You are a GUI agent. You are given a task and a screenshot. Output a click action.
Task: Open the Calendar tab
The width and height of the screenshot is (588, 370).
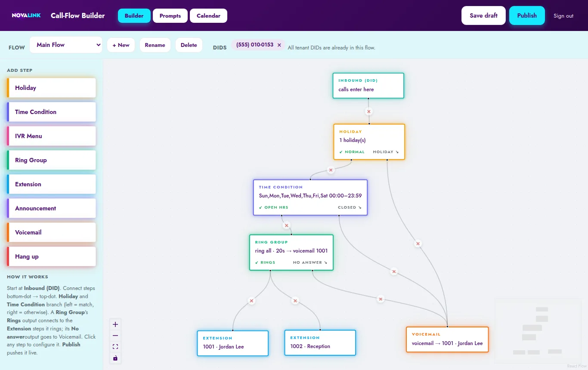point(208,15)
